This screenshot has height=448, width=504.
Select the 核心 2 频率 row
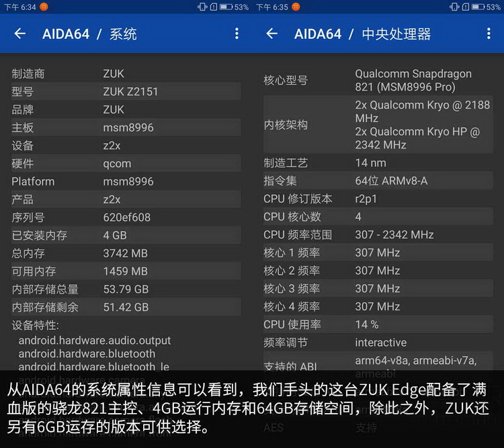point(378,271)
